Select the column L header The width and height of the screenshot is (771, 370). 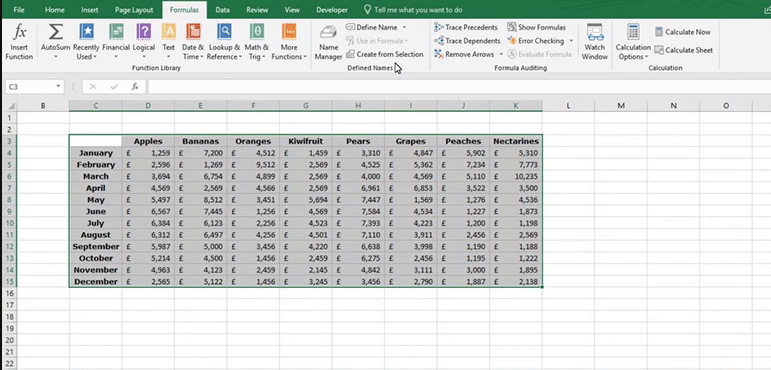568,106
